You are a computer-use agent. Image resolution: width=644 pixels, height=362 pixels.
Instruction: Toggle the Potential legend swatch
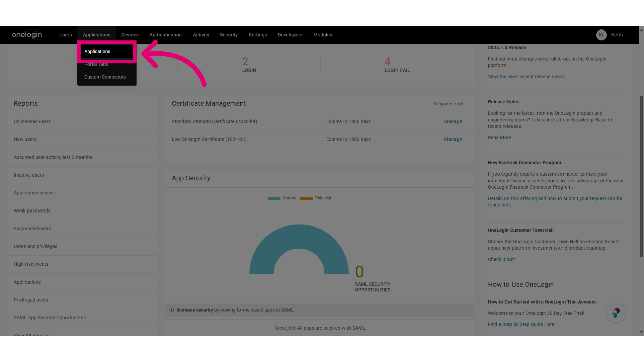pos(306,198)
